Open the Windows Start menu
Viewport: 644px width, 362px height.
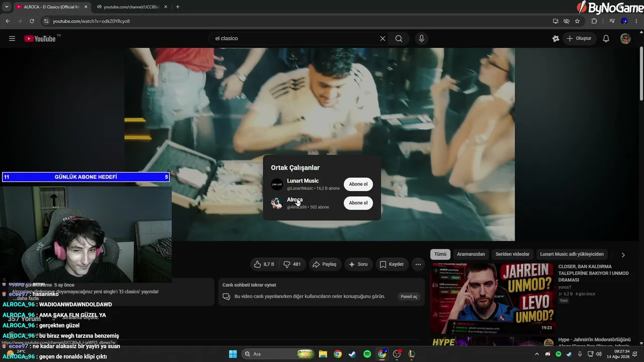233,354
